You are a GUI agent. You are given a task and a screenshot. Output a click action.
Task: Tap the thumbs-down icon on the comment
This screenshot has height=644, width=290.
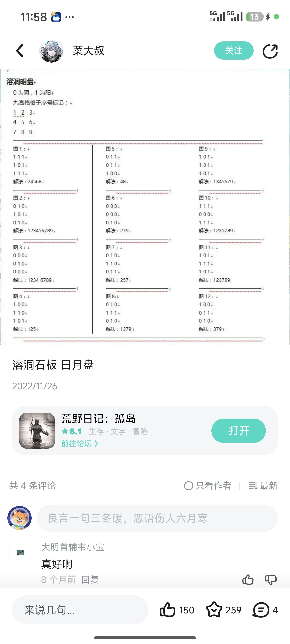(x=270, y=580)
